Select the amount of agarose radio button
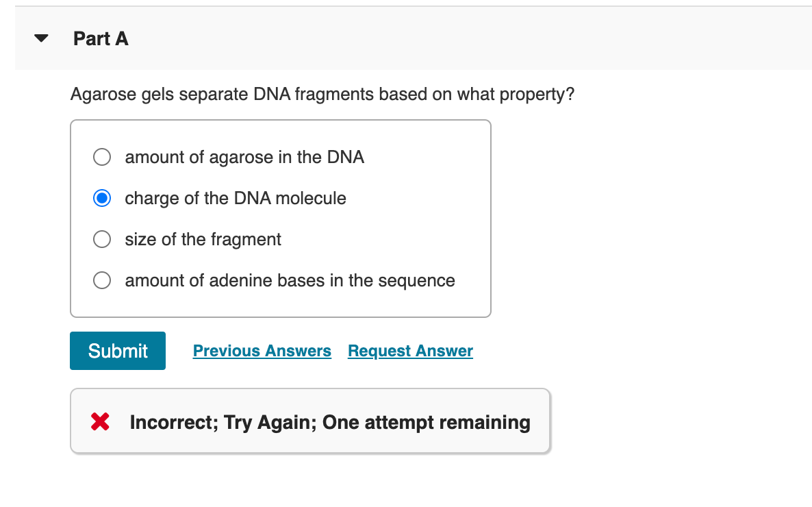 102,158
